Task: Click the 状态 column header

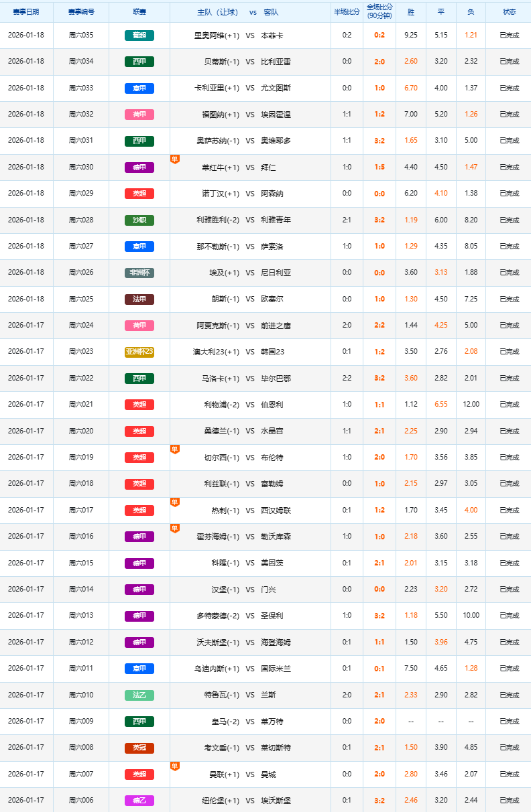Action: tap(509, 12)
